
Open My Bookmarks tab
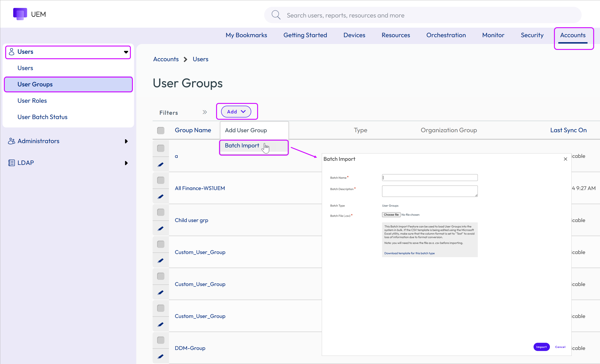(x=246, y=35)
